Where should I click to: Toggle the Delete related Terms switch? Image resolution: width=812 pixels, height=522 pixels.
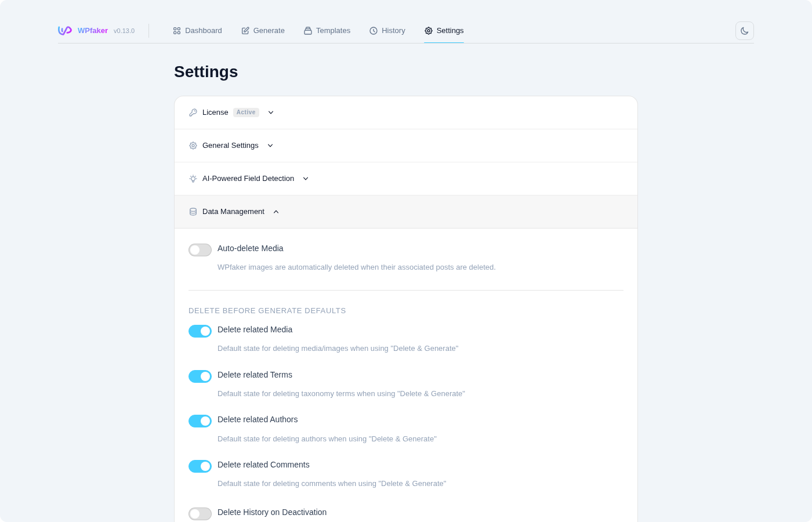point(200,376)
